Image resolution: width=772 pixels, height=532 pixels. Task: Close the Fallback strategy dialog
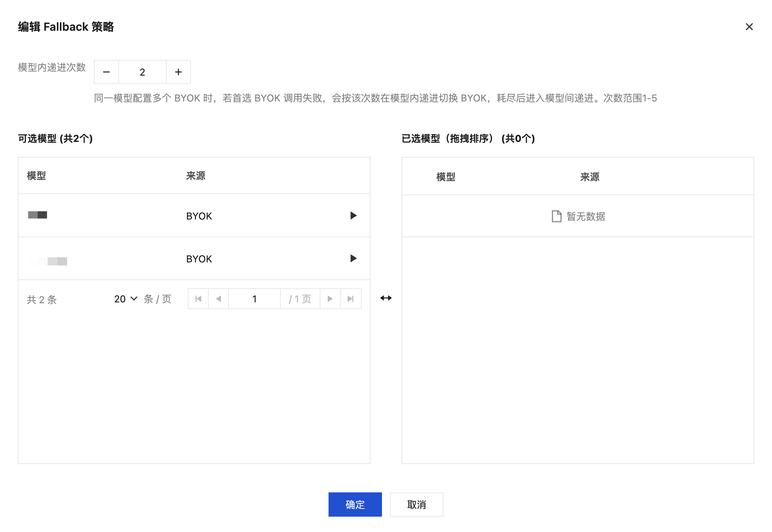click(749, 27)
